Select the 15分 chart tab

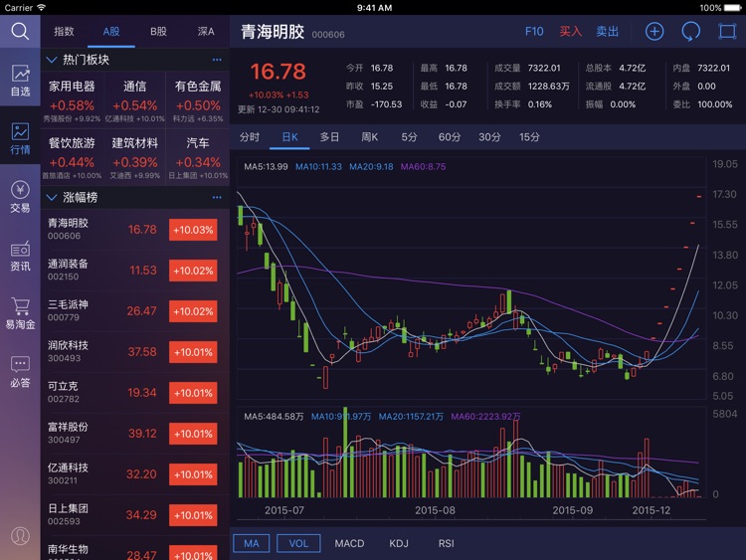(529, 137)
